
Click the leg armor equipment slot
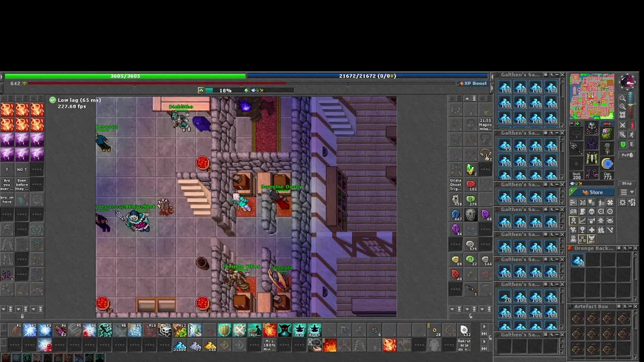(592, 158)
